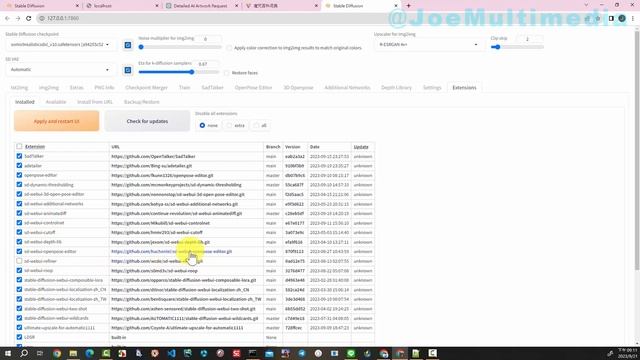Viewport: 640px width, 360px height.
Task: Adjust Eta for k-diffusion samplers slider
Action: (x=179, y=72)
